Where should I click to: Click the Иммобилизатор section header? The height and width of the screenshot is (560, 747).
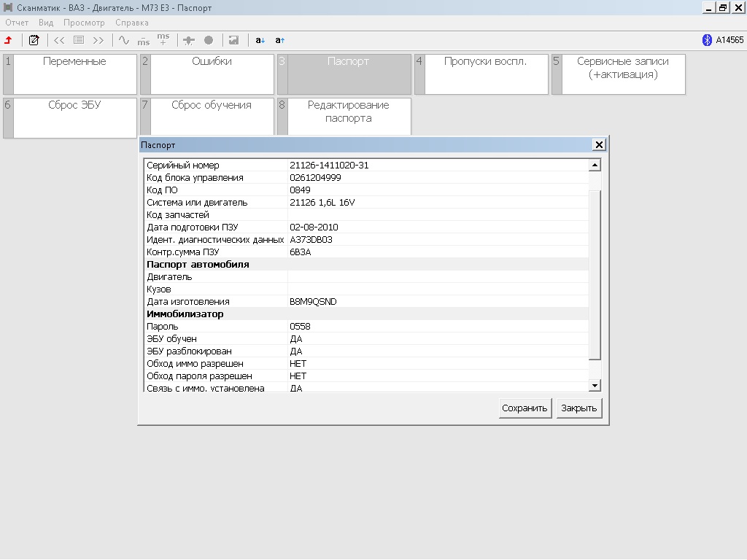coord(185,314)
